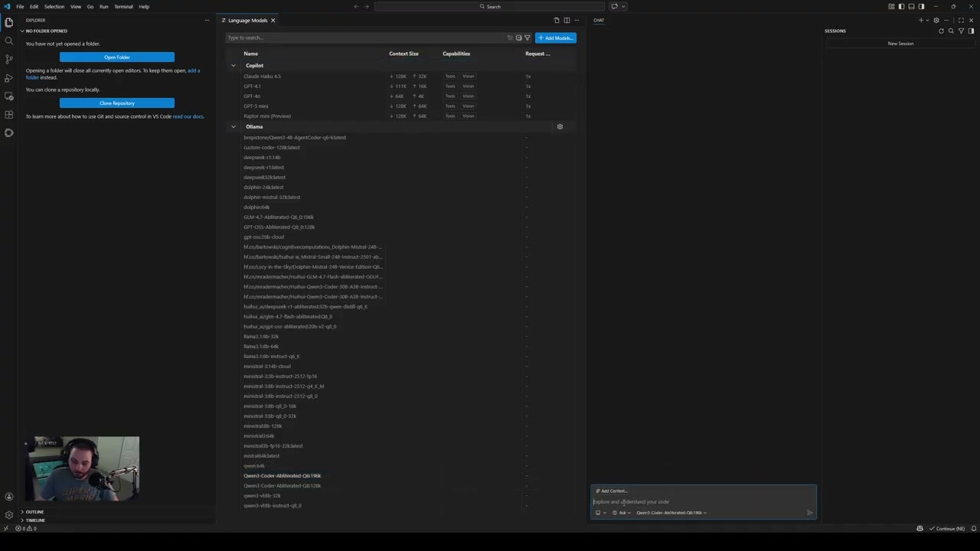Screen dimensions: 980x551
Task: Click the Clone Repository button
Action: pos(117,103)
